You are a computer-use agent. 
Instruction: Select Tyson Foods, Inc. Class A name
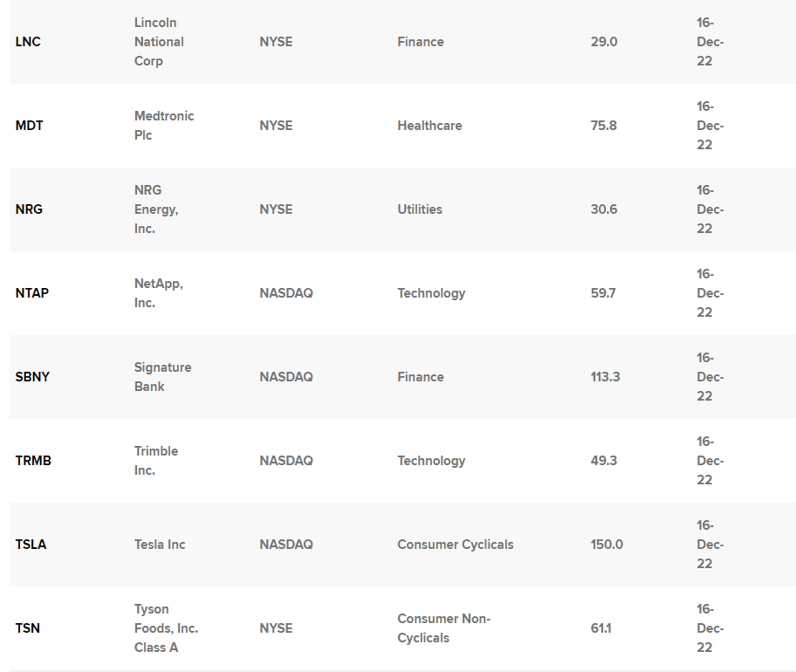(x=166, y=628)
